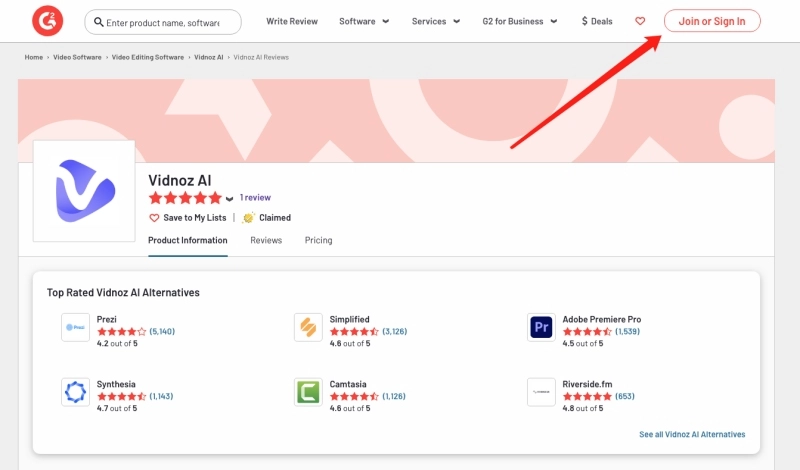Select the Riverside.fm logo icon
Image resolution: width=800 pixels, height=470 pixels.
coord(541,392)
